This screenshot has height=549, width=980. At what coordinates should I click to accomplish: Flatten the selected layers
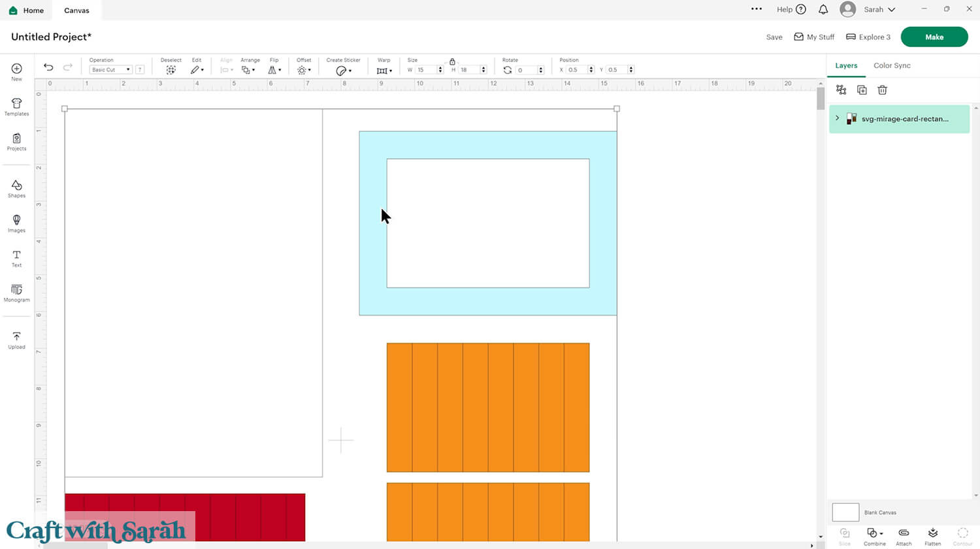tap(932, 535)
